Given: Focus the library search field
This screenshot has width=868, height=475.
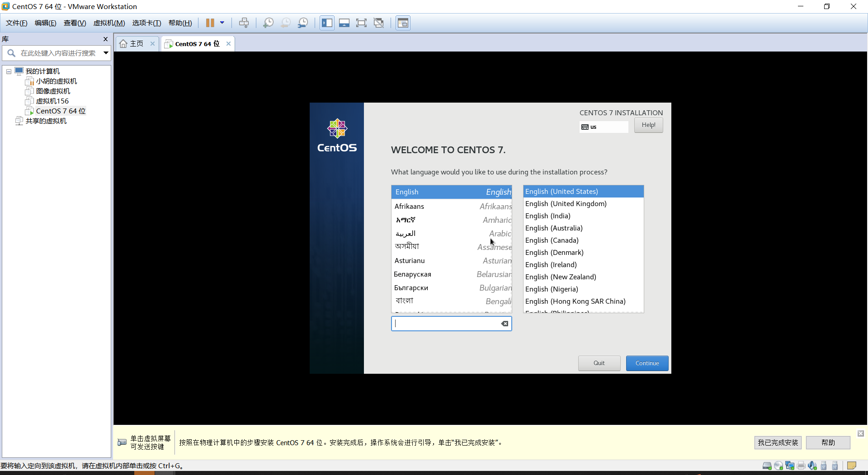Looking at the screenshot, I should (57, 53).
